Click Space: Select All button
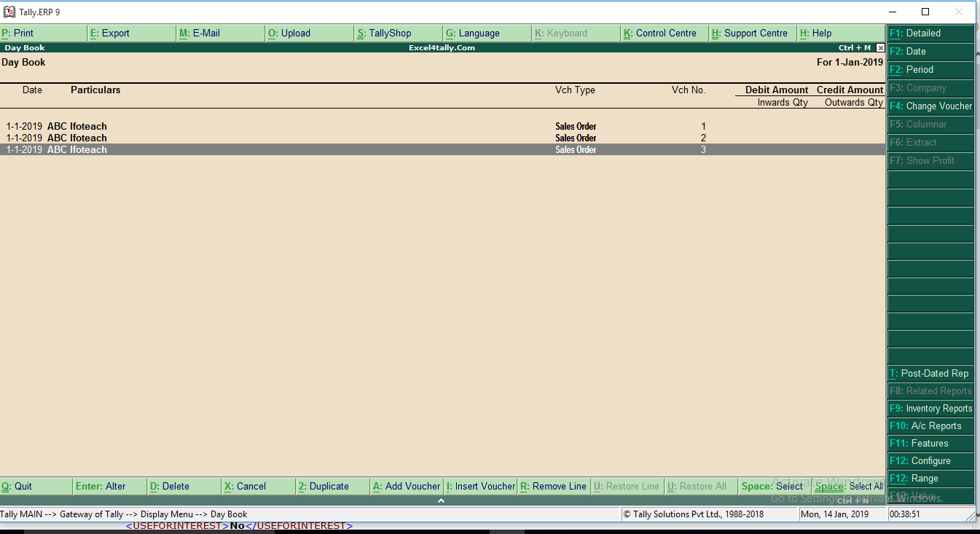Screen dimensions: 980x534 (849, 487)
